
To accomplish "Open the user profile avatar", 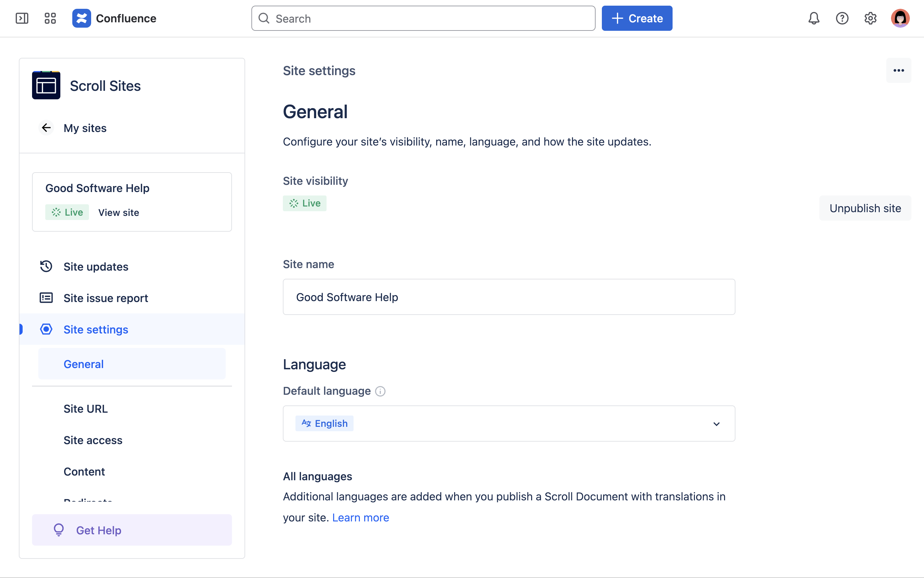I will point(900,18).
